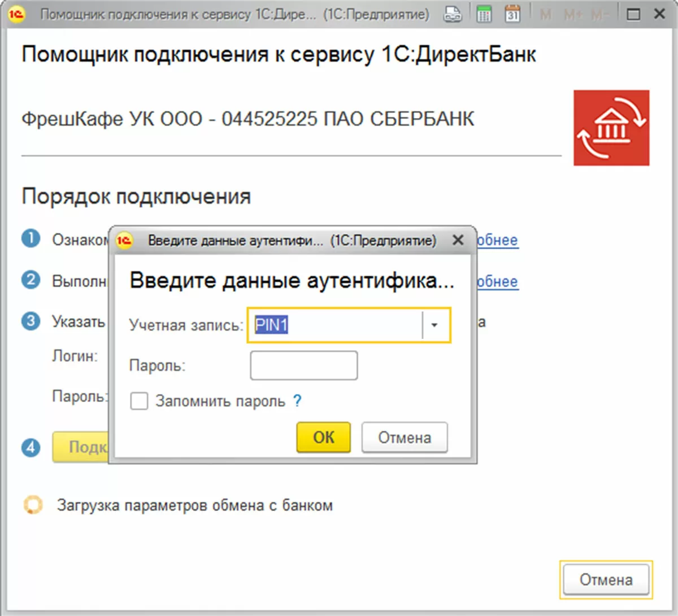Click the step 3 number circle

point(31,321)
